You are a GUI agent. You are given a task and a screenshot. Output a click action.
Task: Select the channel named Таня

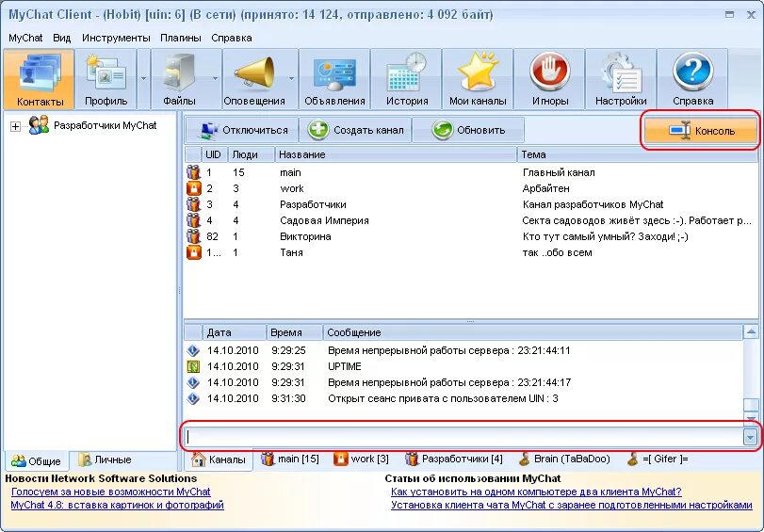[x=291, y=253]
